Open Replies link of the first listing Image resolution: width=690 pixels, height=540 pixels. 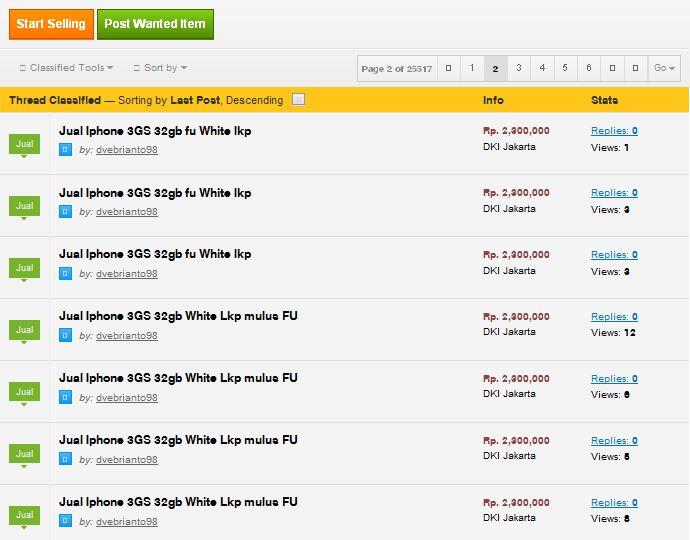point(614,131)
